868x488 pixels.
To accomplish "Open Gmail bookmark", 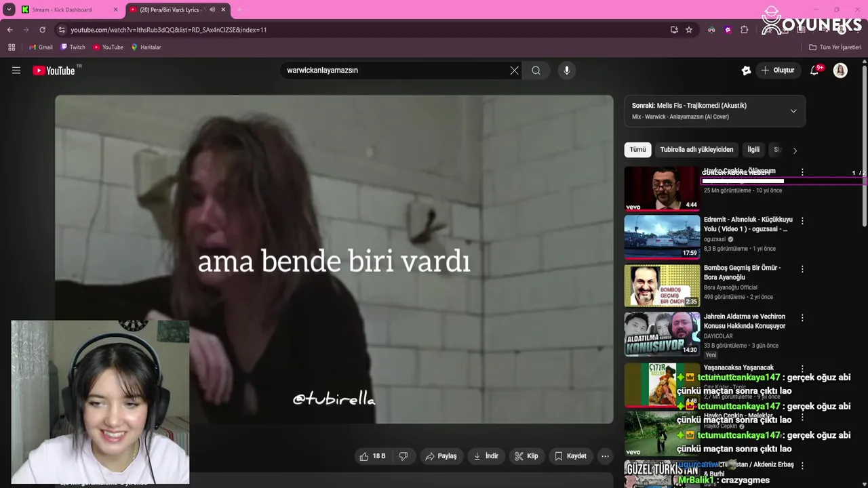I will pos(41,47).
